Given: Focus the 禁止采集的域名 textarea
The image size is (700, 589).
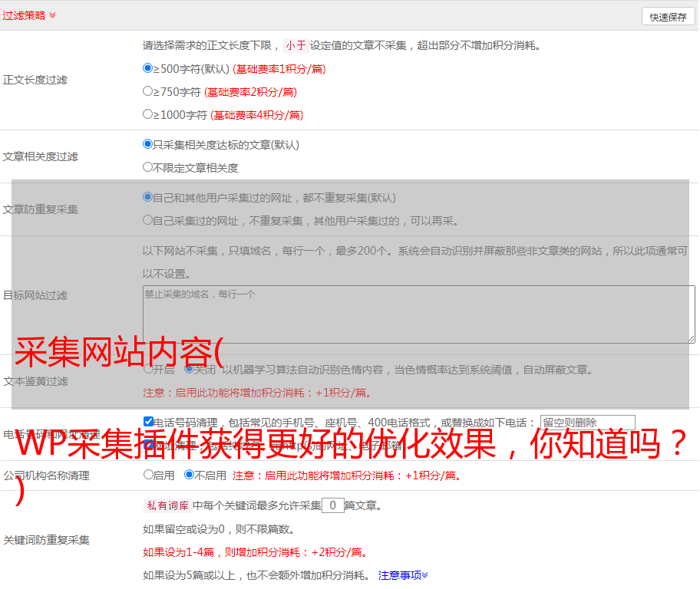Looking at the screenshot, I should click(x=419, y=314).
